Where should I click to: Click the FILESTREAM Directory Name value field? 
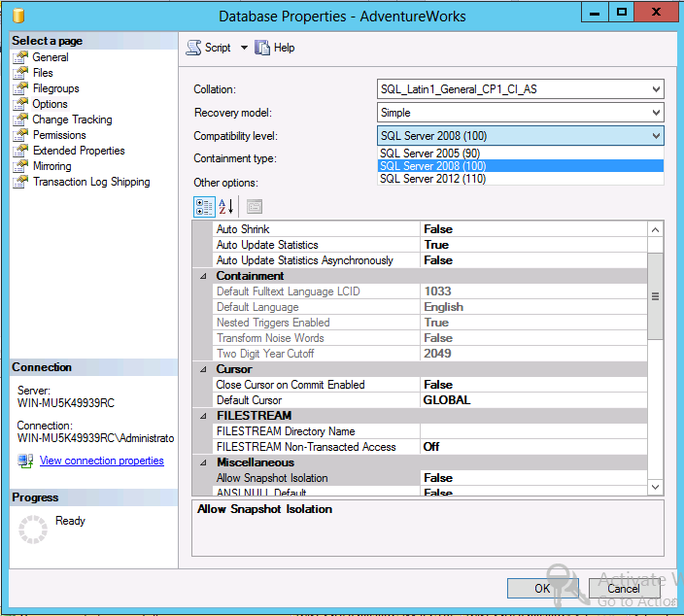[534, 431]
